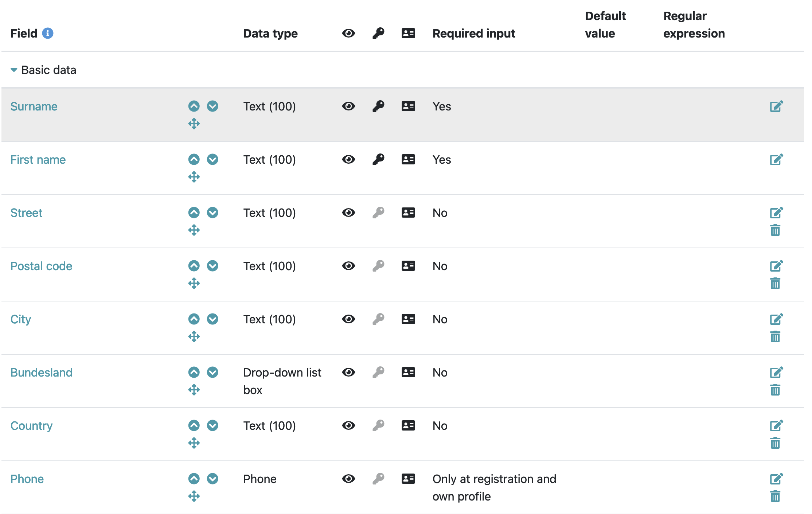
Task: Delete the Street field
Action: (x=775, y=230)
